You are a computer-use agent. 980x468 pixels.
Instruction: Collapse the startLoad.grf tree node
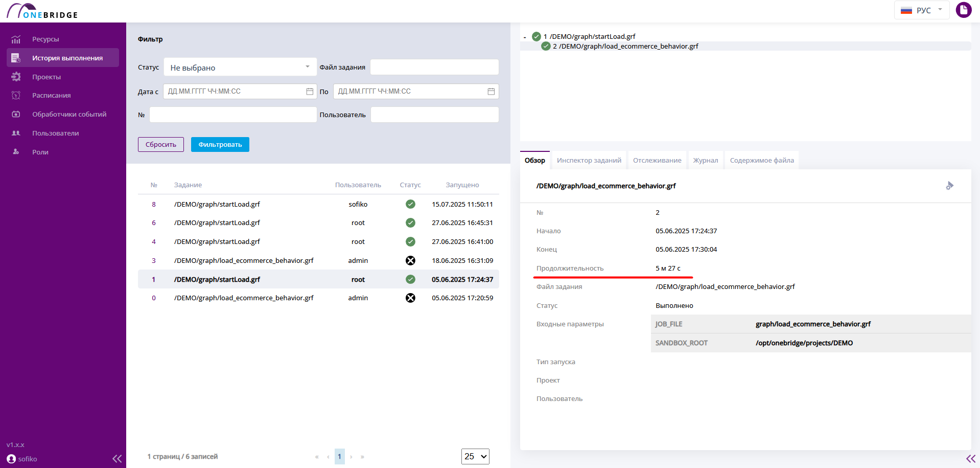click(x=525, y=37)
